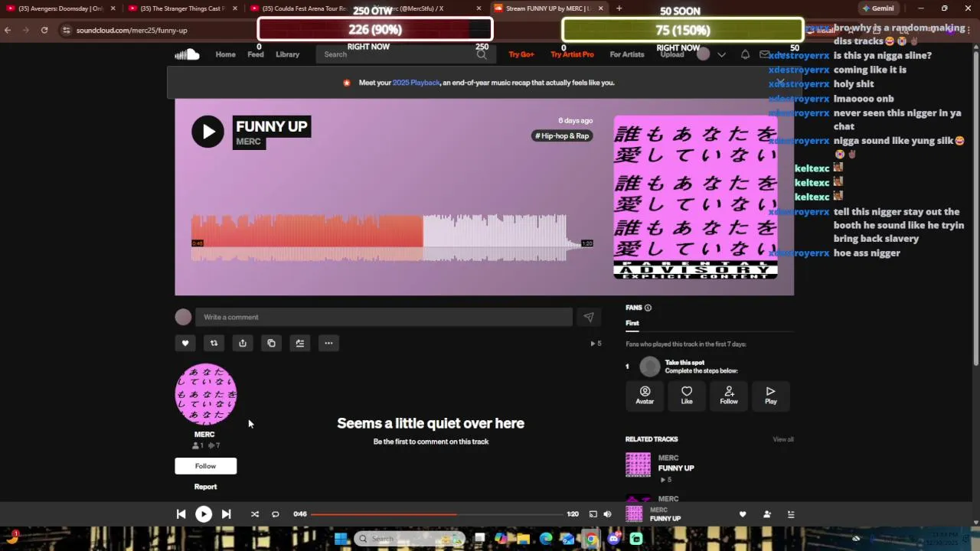Click the Follow step button in Fans
Image resolution: width=980 pixels, height=551 pixels.
(729, 395)
